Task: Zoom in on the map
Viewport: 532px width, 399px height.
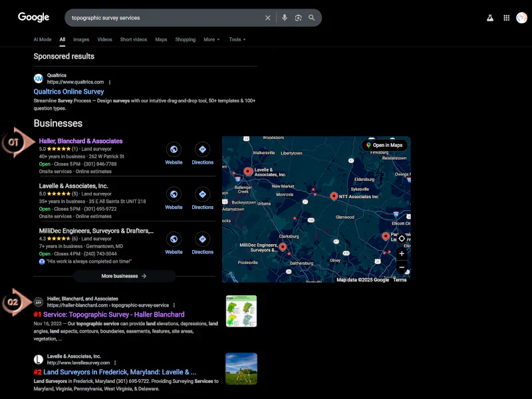Action: coord(401,253)
